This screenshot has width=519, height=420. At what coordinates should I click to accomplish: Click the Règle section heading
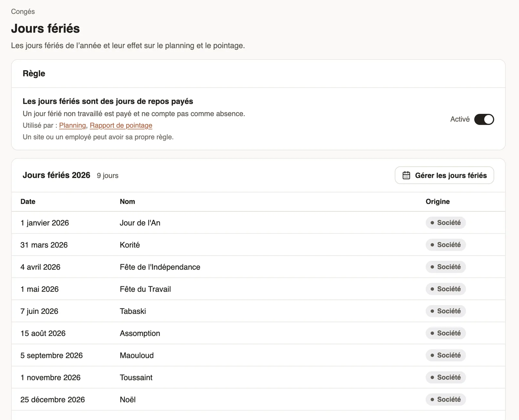34,73
